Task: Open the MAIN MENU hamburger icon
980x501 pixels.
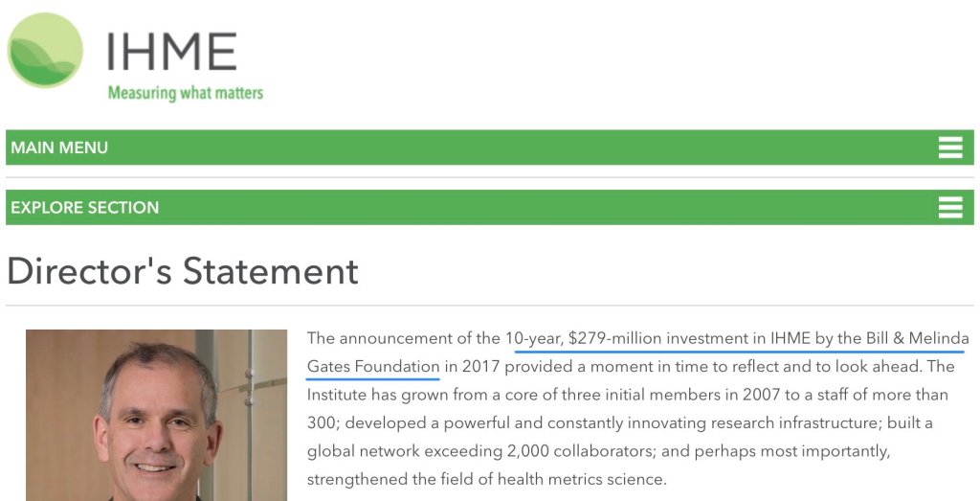Action: tap(949, 148)
